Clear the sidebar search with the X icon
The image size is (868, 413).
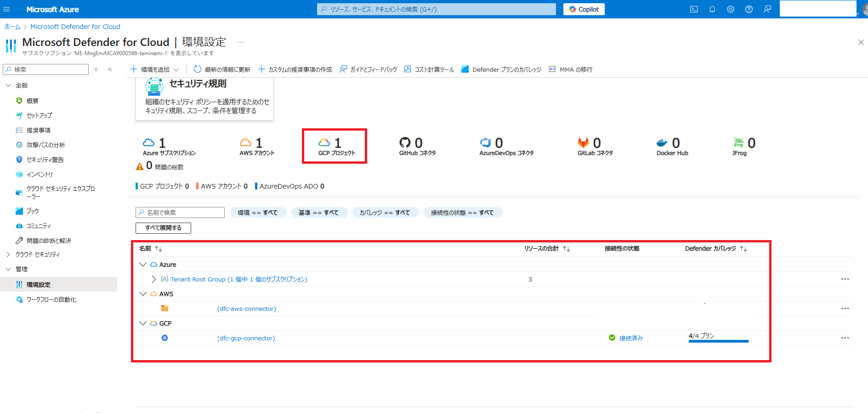[x=96, y=69]
